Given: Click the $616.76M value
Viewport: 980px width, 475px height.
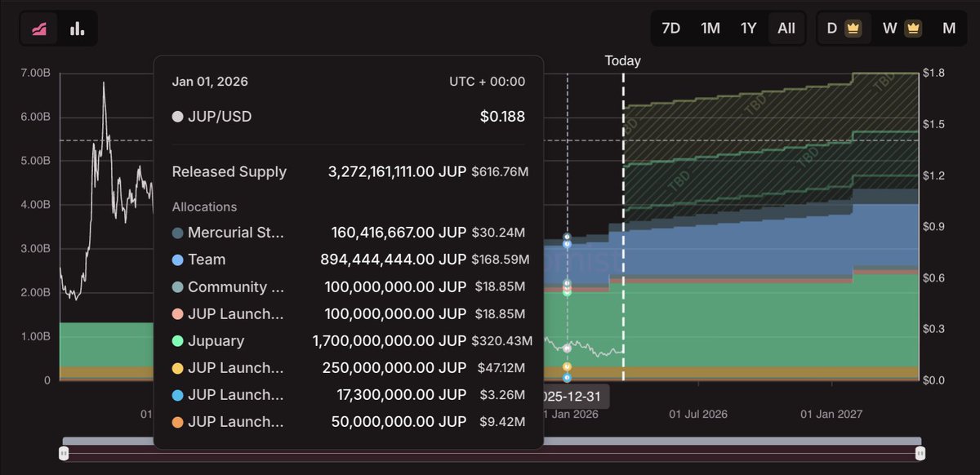Looking at the screenshot, I should point(500,171).
